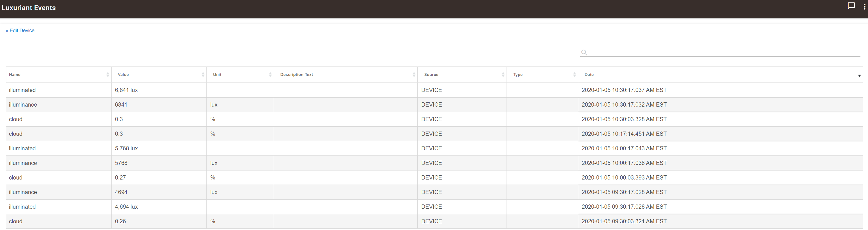868x230 pixels.
Task: Click the search magnifier icon
Action: [584, 52]
